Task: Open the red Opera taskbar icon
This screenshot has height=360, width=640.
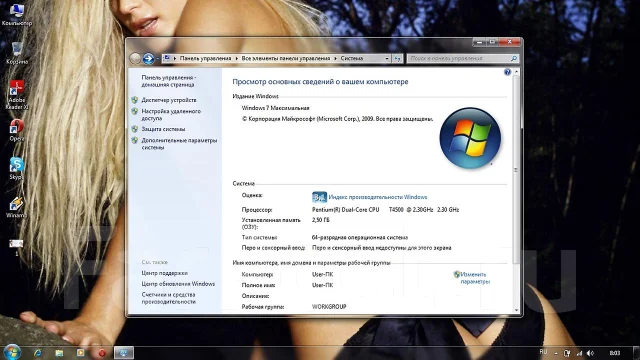Action: [102, 353]
